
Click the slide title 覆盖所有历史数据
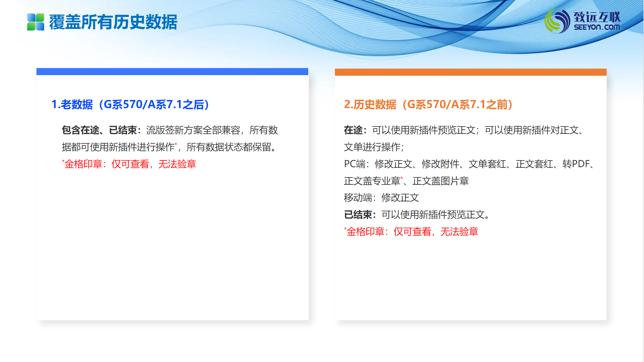[x=113, y=22]
